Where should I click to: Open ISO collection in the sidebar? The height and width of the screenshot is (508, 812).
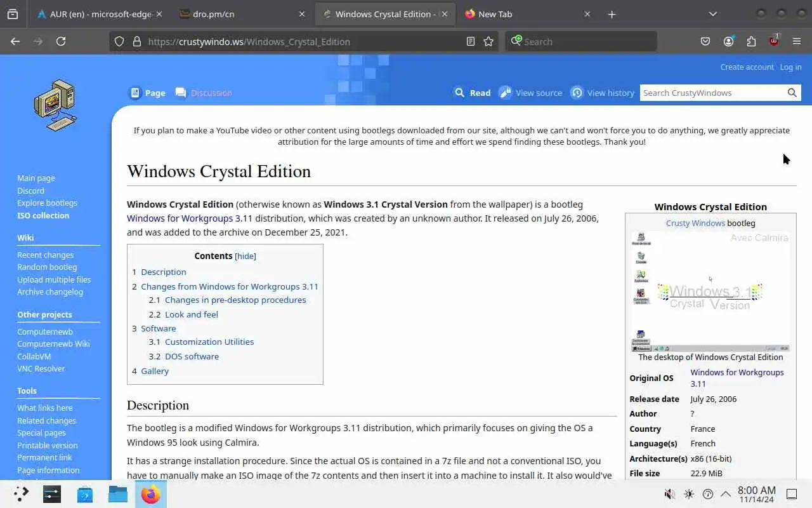coord(43,215)
